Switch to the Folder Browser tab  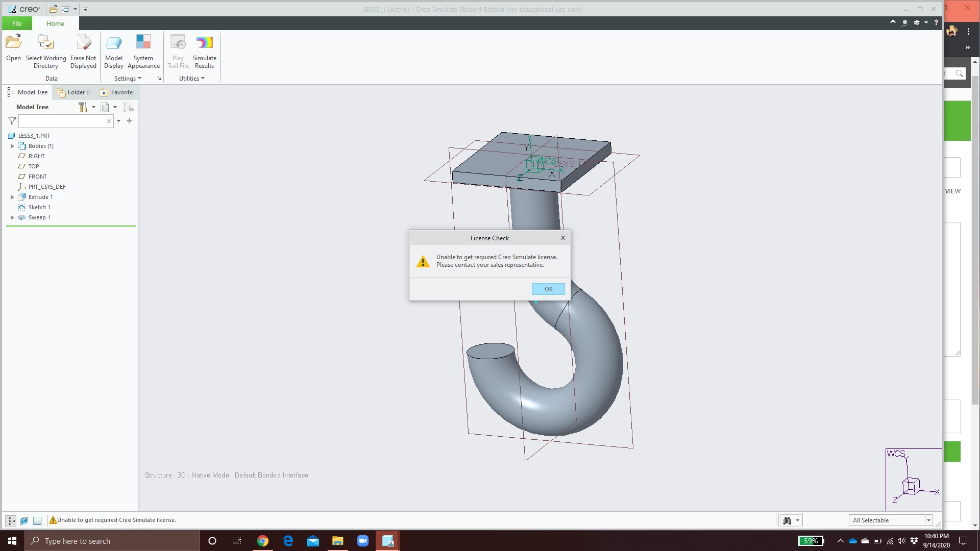point(73,92)
